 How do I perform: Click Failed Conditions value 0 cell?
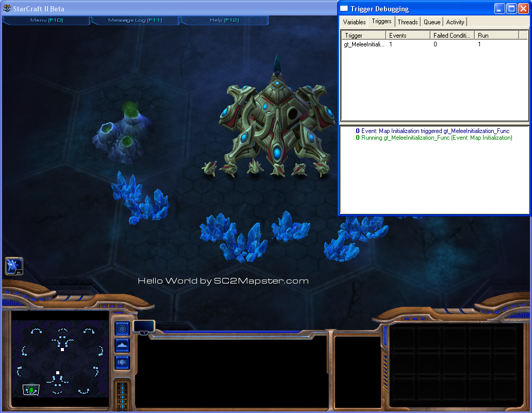coord(435,44)
